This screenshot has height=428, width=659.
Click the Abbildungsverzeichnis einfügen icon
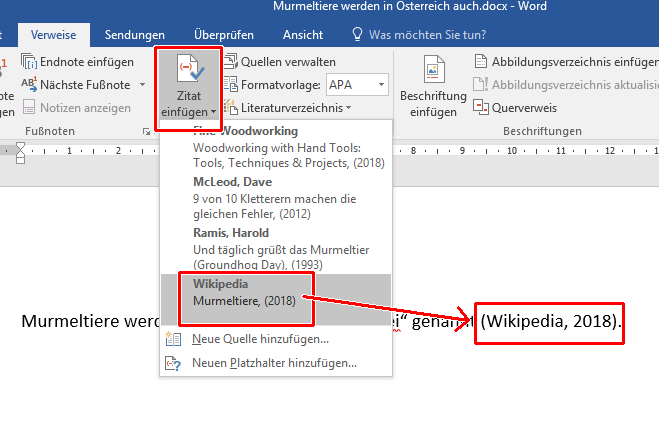pos(481,61)
